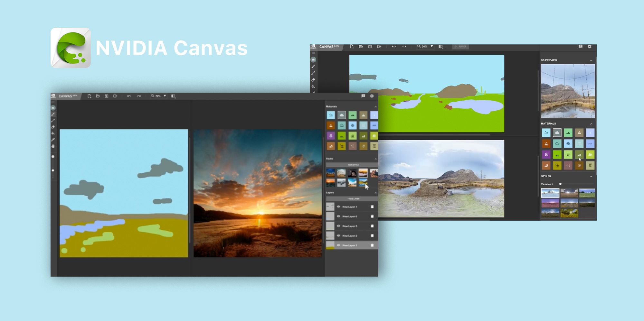Pick the snowflake snow material in front window
Screen dimensions: 644x321
(x=353, y=125)
